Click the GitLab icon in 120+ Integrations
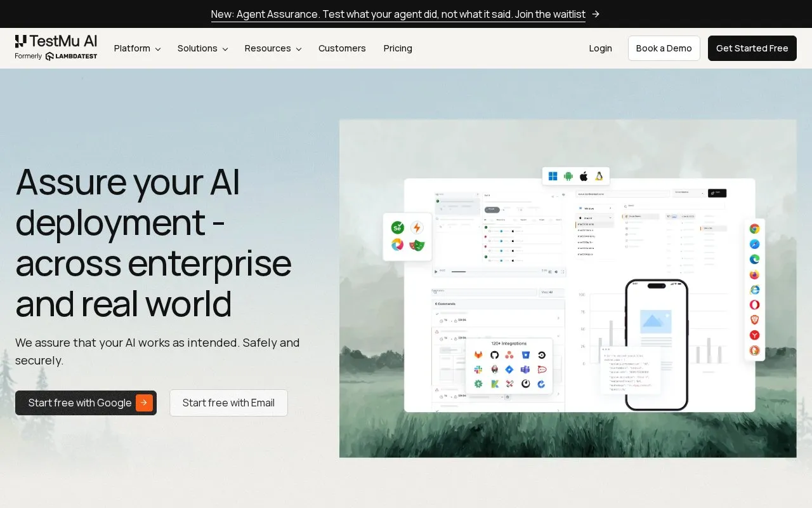This screenshot has height=508, width=812. [x=478, y=355]
